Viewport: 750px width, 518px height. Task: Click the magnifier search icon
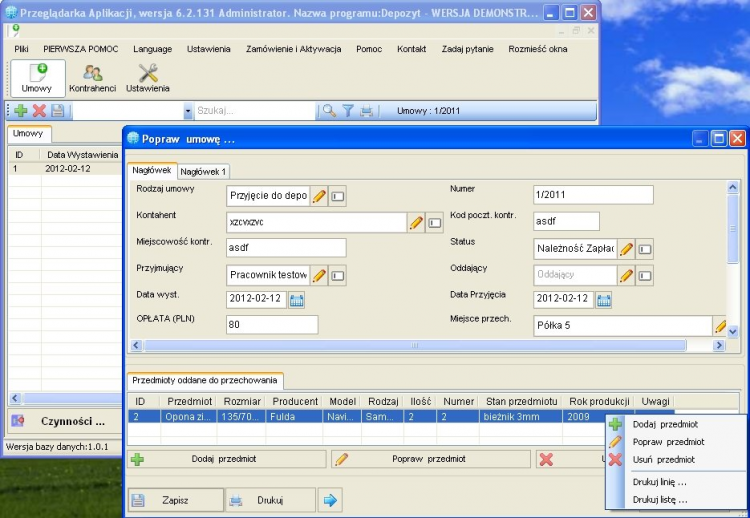coord(329,111)
